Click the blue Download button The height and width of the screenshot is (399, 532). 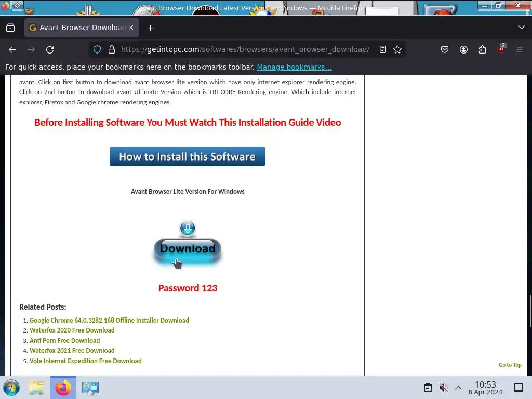[x=187, y=252]
